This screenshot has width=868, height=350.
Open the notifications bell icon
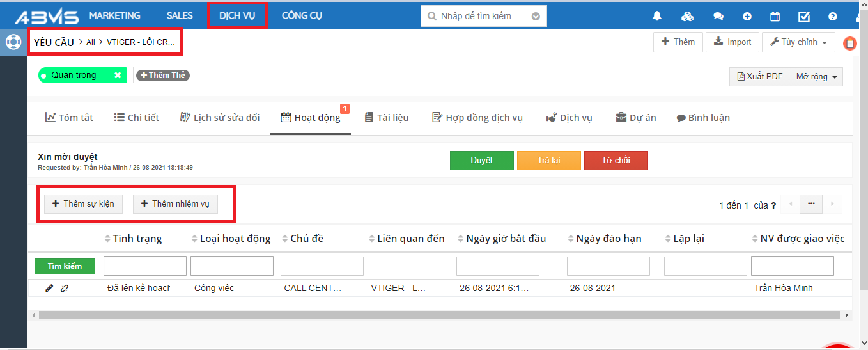tap(657, 17)
